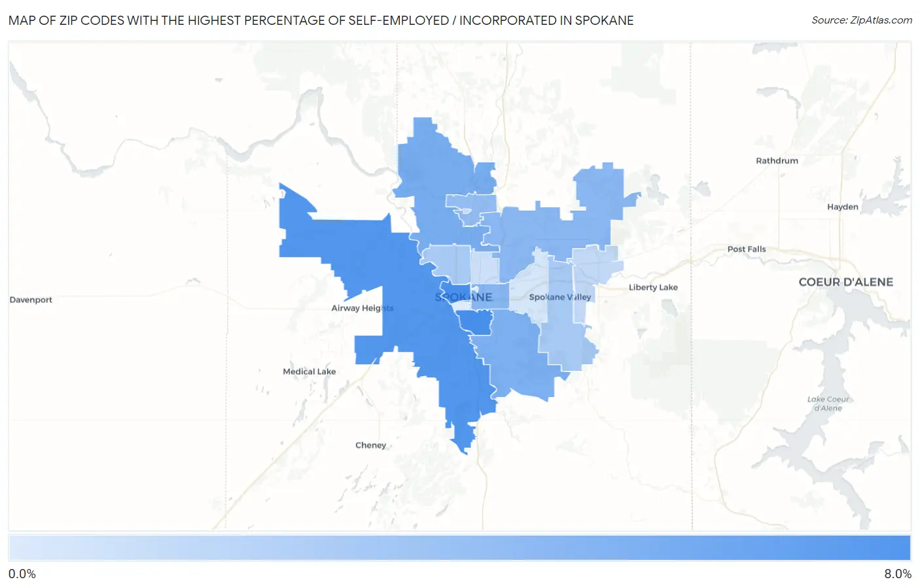Click the Liberty Lake label
The image size is (920, 588).
tap(653, 287)
